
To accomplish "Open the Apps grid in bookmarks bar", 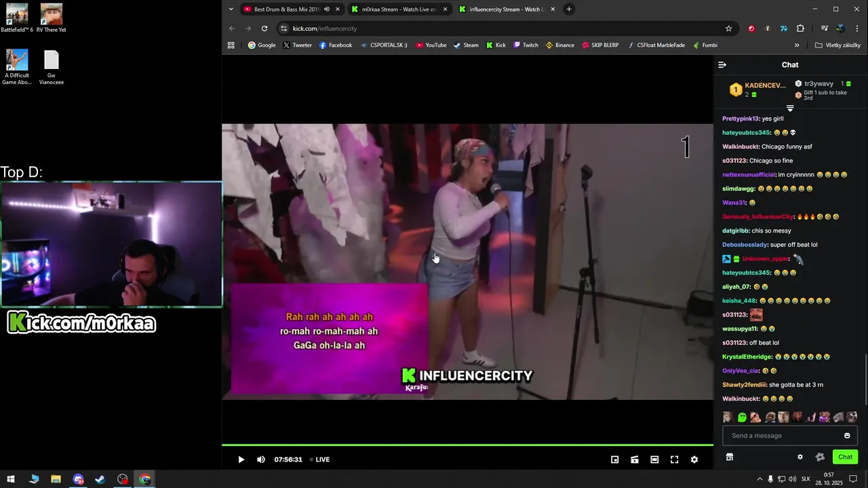I will tap(231, 45).
